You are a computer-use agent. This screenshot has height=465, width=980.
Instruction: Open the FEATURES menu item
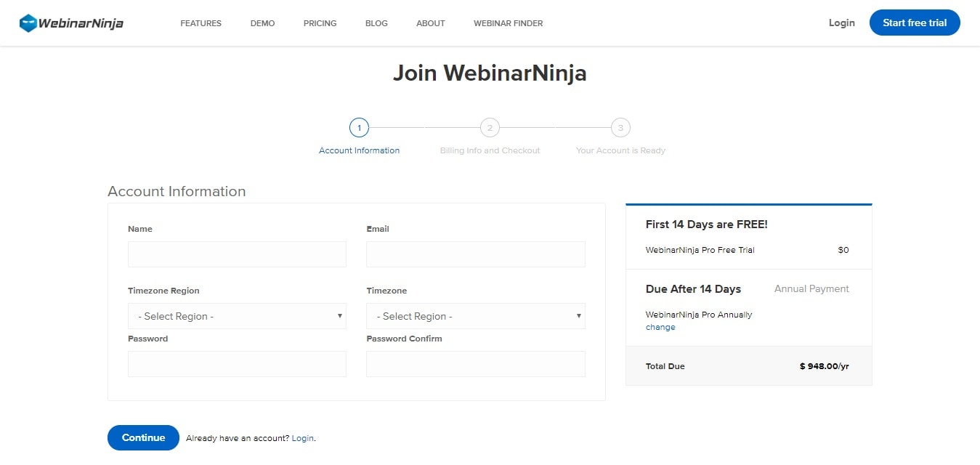(201, 23)
